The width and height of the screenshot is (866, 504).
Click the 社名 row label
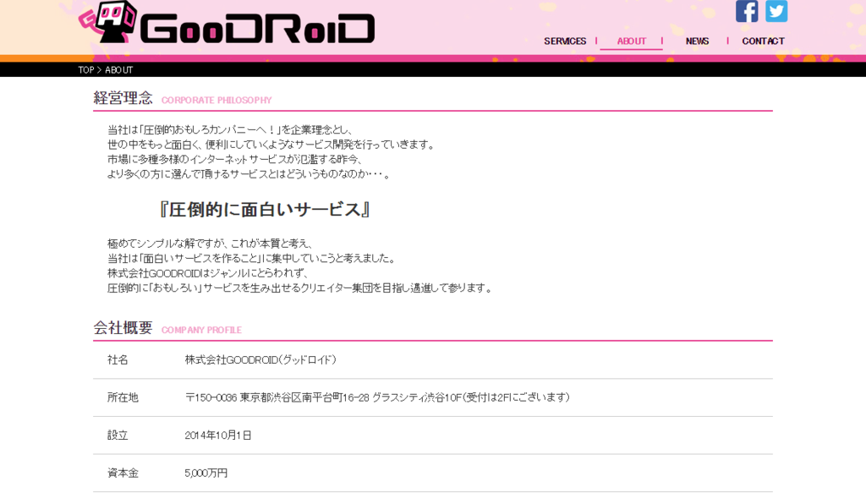pos(118,360)
